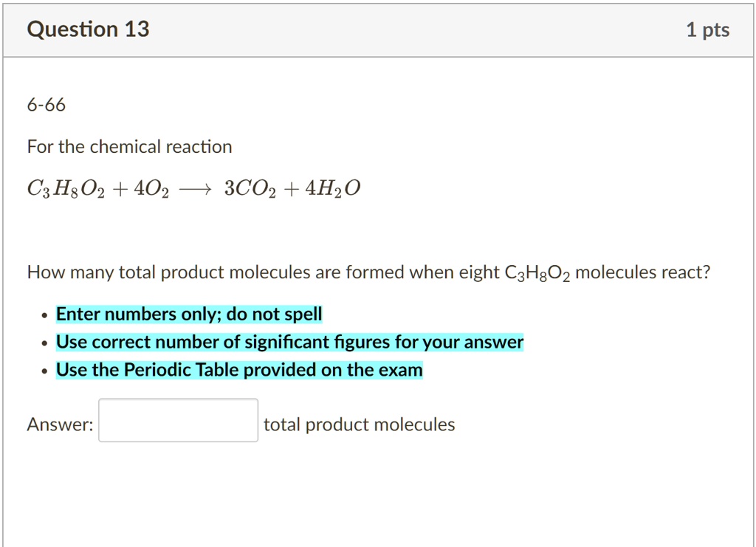Screen dimensions: 756x547
Task: Click the "Enter numbers only; do not spell" instruction
Action: pos(189,314)
